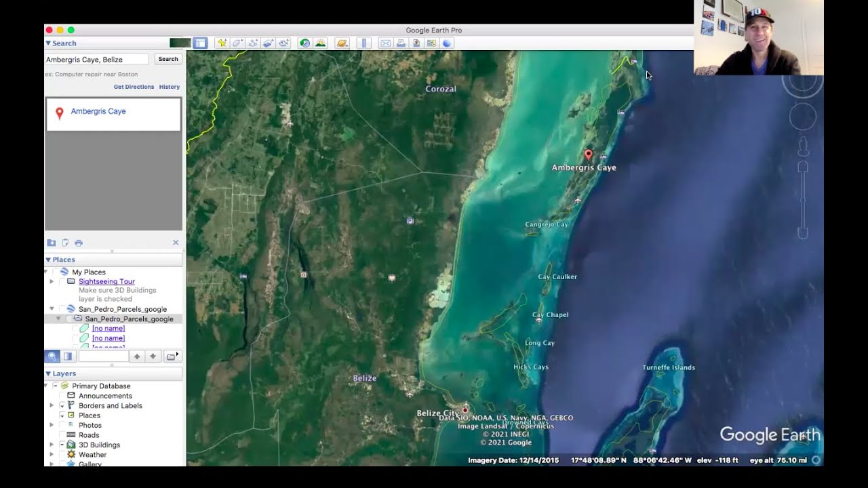Expand the Sightseeing Tour folder

[x=52, y=281]
